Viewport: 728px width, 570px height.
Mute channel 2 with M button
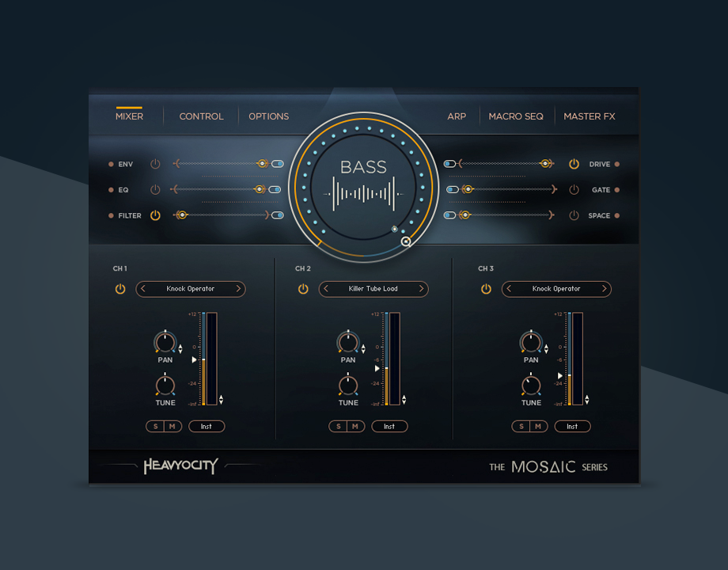click(x=355, y=427)
